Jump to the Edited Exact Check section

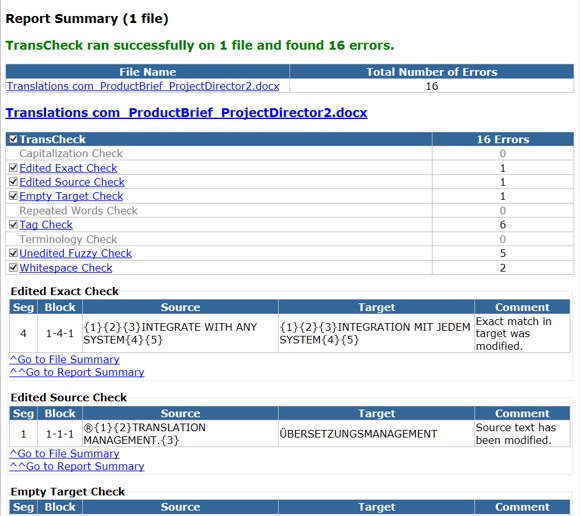click(x=68, y=168)
